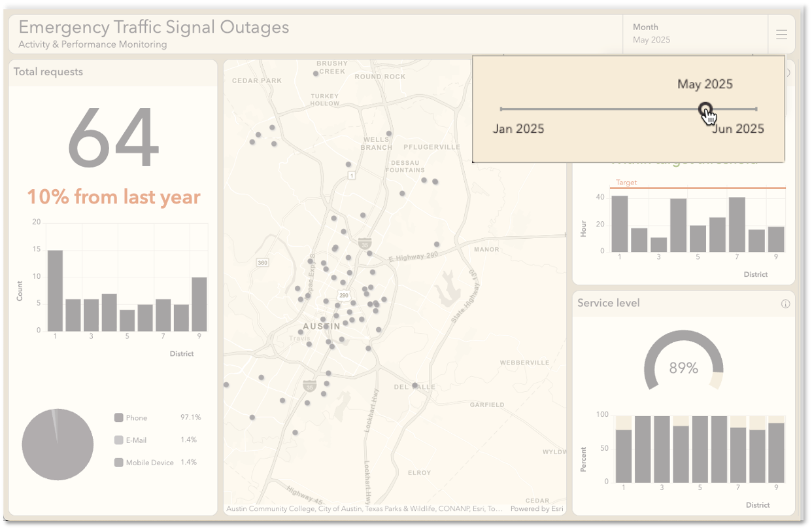Image resolution: width=812 pixels, height=530 pixels.
Task: Click the slider handle at May 2025
Action: (x=706, y=108)
